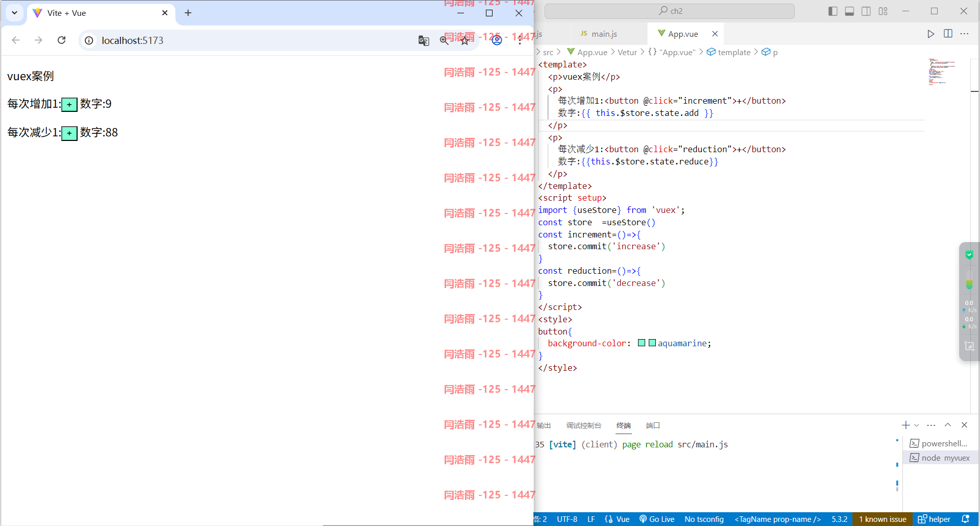
Task: Open the 1 known issue status item
Action: tap(883, 519)
